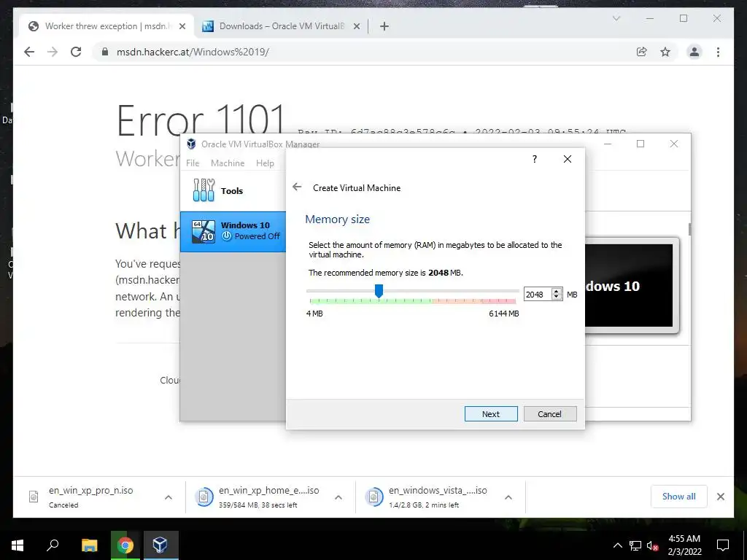Viewport: 747px width, 560px height.
Task: Open the Help menu in VirtualBox
Action: pos(265,163)
